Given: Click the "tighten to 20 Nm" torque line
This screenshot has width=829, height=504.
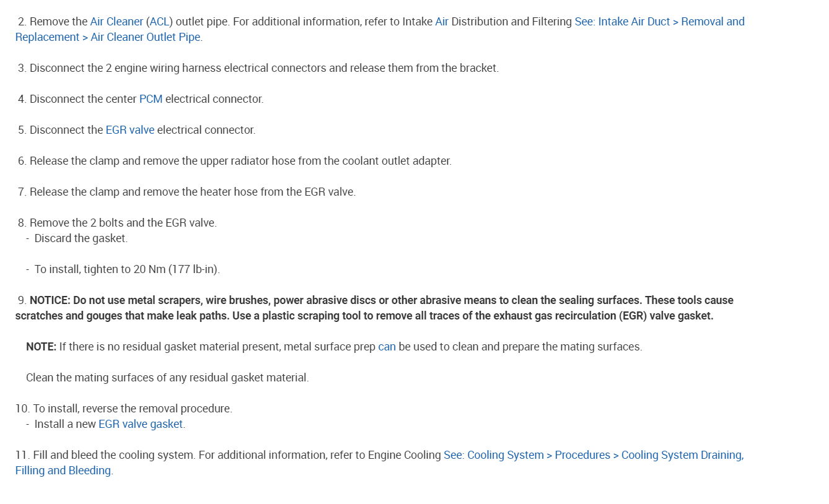Looking at the screenshot, I should 127,269.
